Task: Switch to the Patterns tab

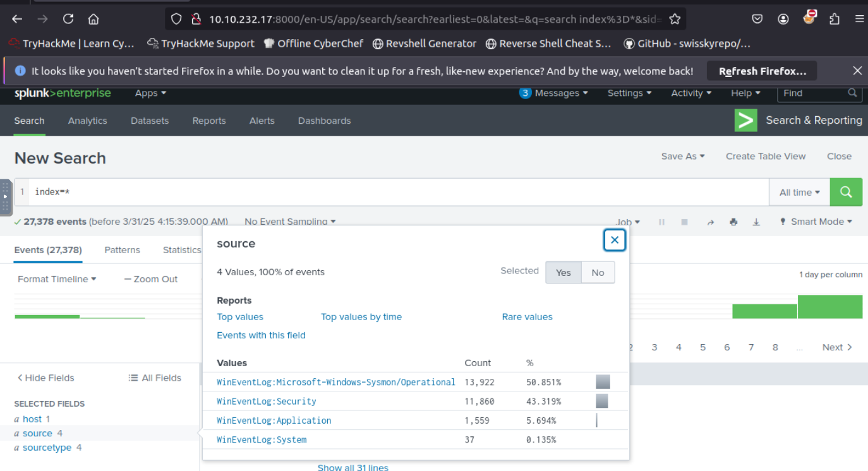Action: (122, 250)
